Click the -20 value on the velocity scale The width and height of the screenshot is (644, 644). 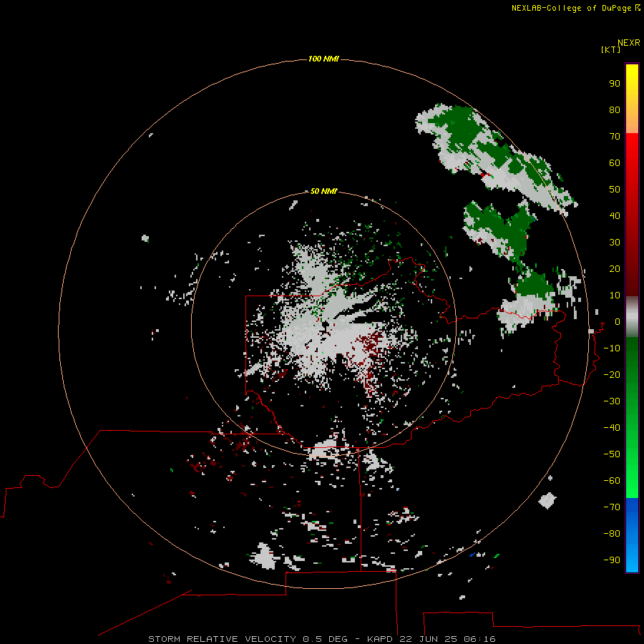[612, 375]
